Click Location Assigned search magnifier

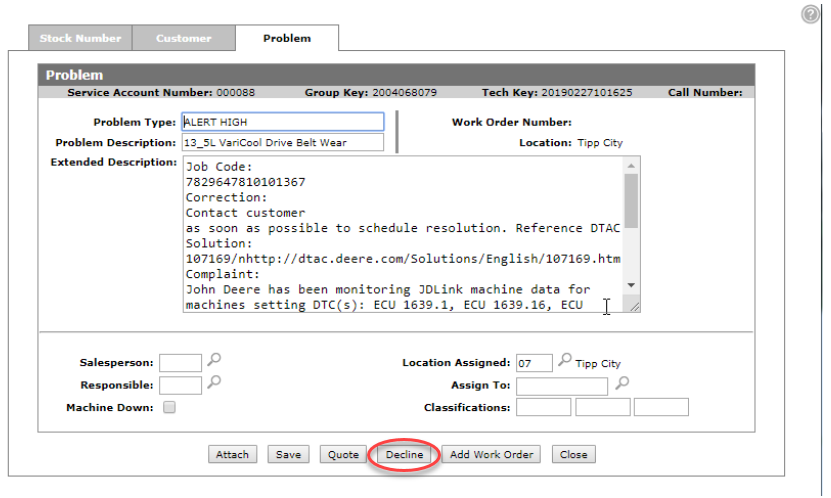point(565,362)
